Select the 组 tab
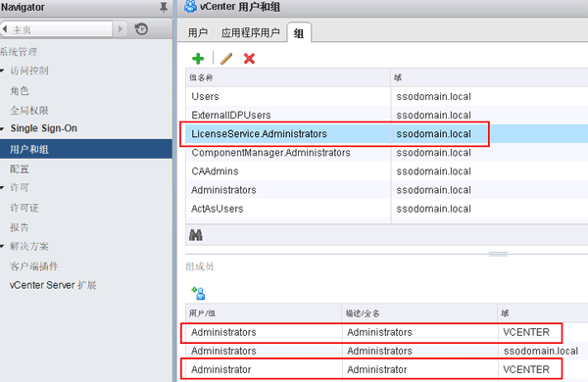Image resolution: width=588 pixels, height=382 pixels. 299,33
